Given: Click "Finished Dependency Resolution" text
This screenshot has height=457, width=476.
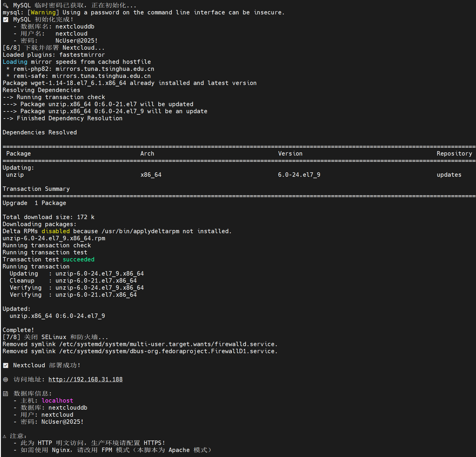Looking at the screenshot, I should point(70,118).
